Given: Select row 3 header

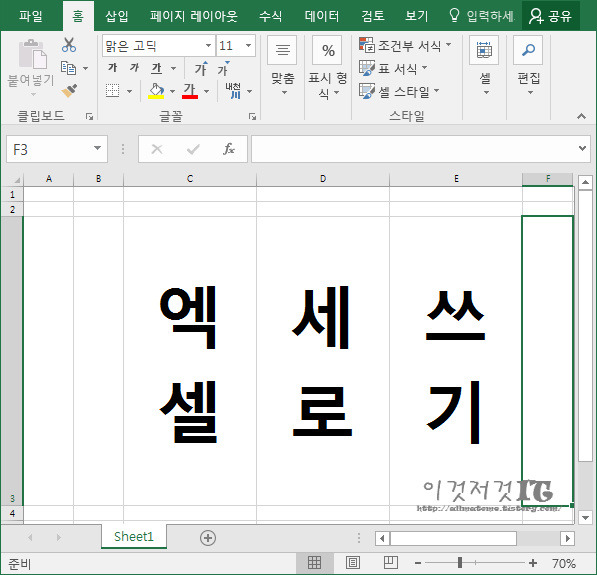Looking at the screenshot, I should [x=12, y=361].
